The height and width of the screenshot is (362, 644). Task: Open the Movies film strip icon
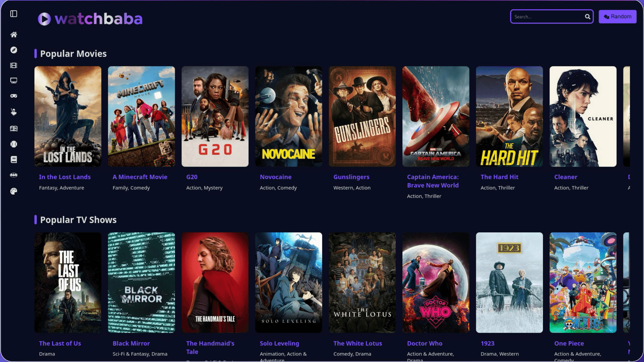(x=14, y=65)
